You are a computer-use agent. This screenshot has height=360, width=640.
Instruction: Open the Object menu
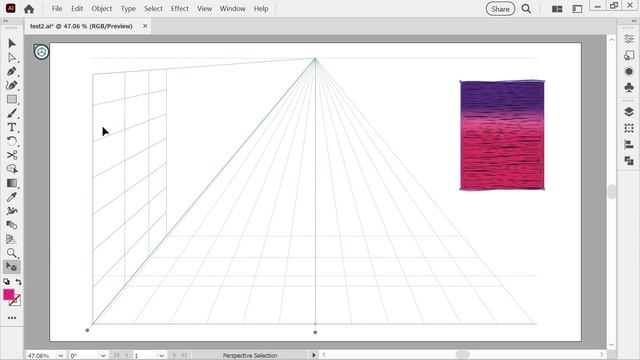click(102, 9)
